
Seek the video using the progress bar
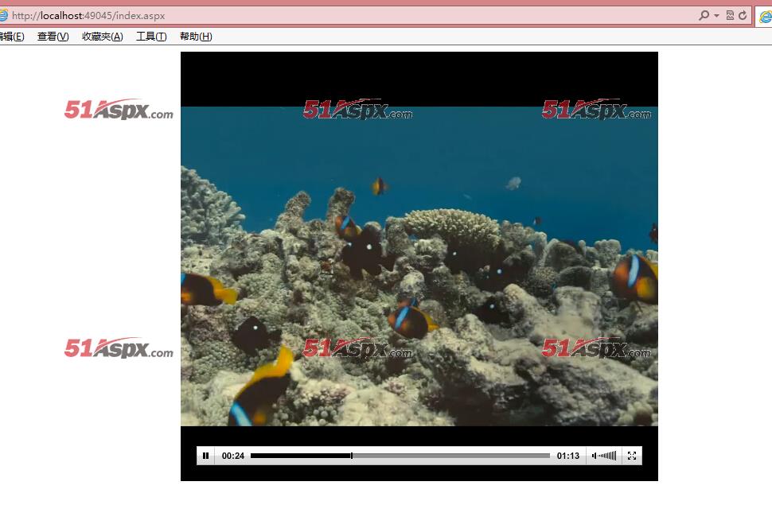(400, 456)
